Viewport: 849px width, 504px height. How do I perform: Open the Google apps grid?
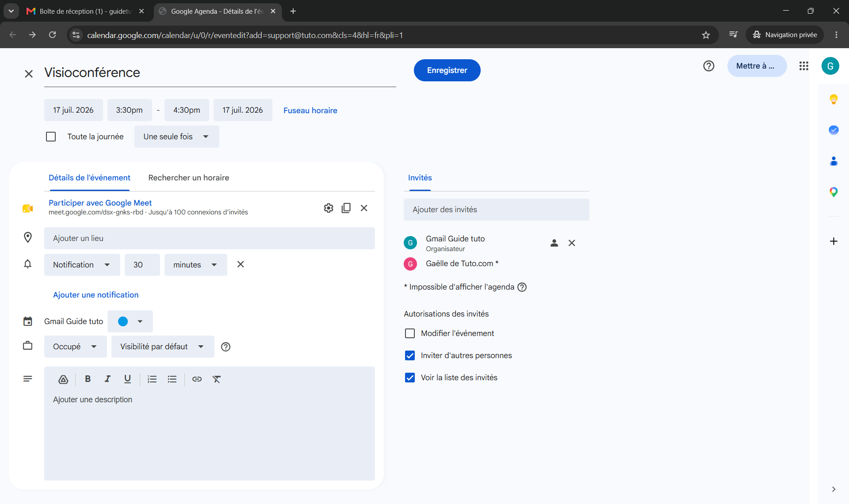(x=804, y=66)
